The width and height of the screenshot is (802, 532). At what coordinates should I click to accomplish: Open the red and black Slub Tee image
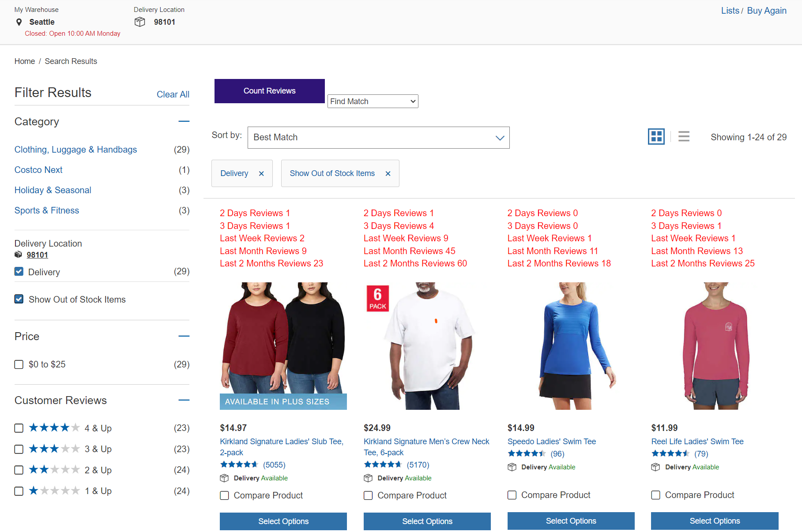pos(283,346)
